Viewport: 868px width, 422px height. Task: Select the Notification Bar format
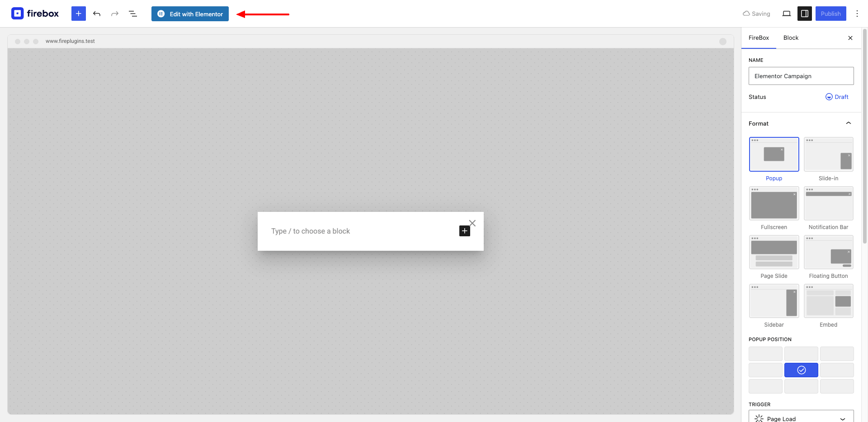829,208
